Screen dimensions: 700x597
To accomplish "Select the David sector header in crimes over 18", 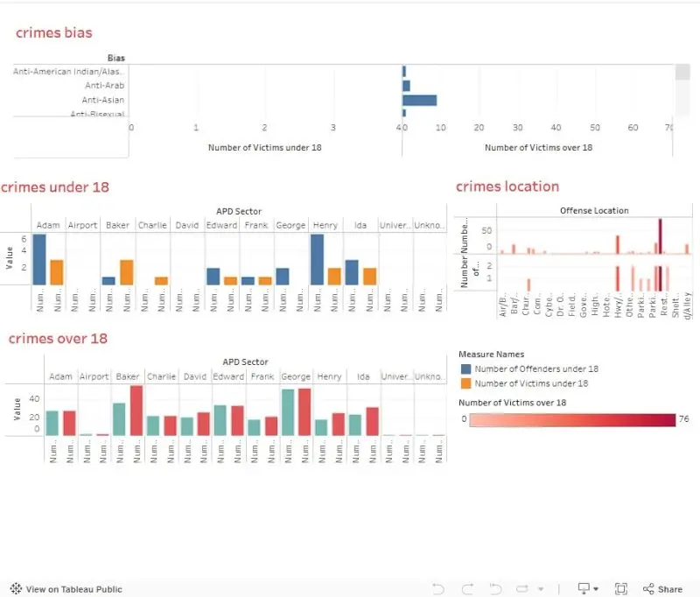I will coord(195,376).
